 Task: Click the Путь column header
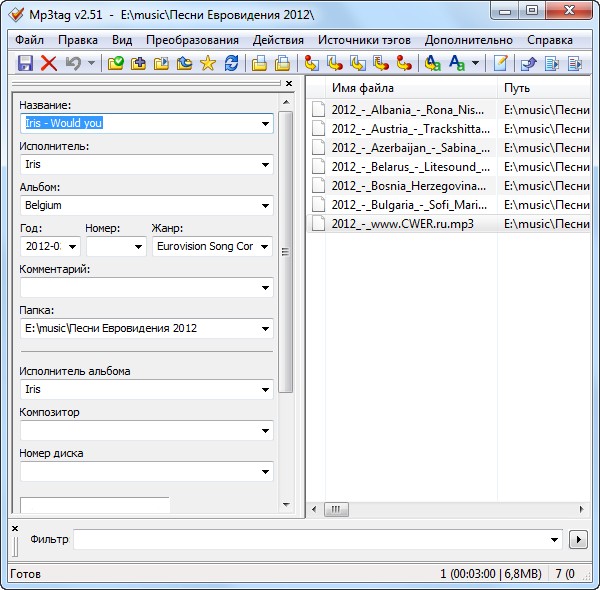[x=540, y=88]
